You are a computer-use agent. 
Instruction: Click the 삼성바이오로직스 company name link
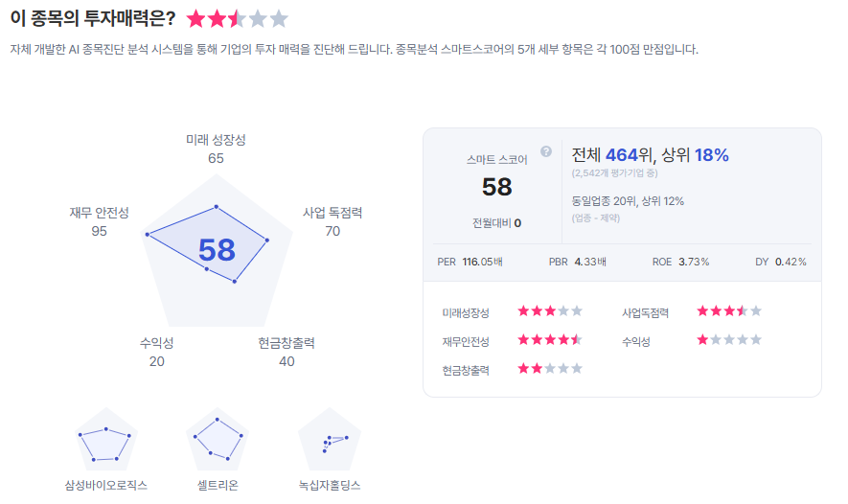105,485
